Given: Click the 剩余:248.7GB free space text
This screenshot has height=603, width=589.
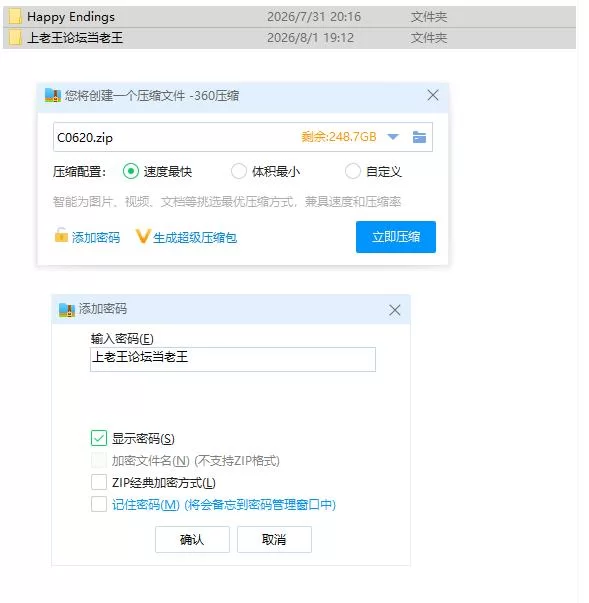Looking at the screenshot, I should coord(339,137).
